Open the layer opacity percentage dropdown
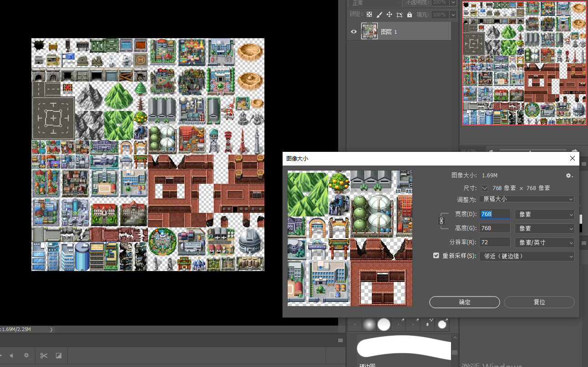Viewport: 588px width, 367px height. [453, 3]
